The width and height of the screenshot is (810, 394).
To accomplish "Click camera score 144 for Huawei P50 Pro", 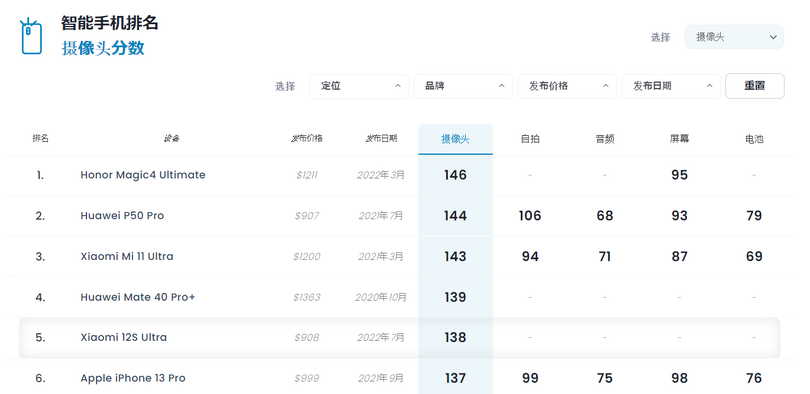I will [455, 216].
